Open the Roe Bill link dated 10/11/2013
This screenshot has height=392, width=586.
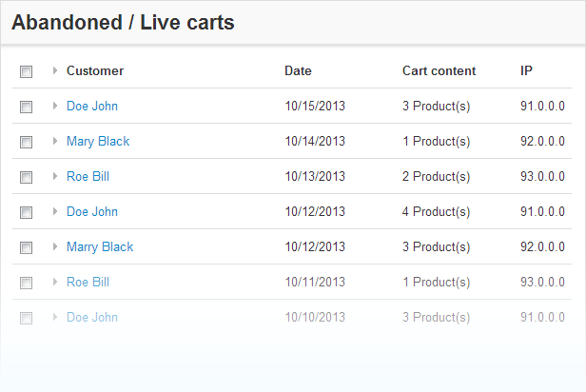coord(88,283)
